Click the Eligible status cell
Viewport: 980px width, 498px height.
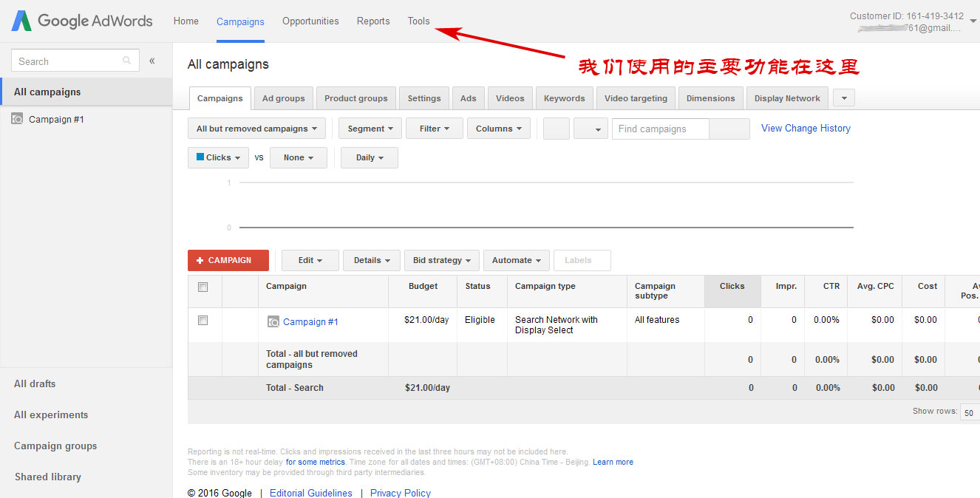pos(480,320)
